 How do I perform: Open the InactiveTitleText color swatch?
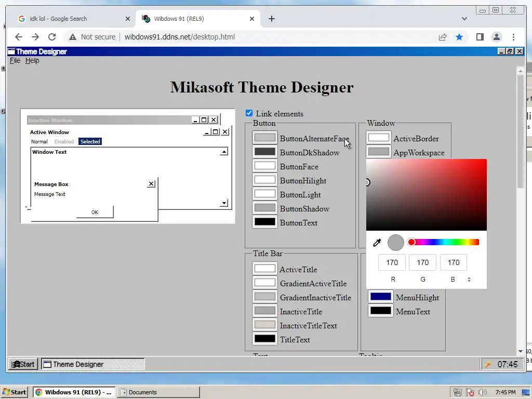click(264, 325)
